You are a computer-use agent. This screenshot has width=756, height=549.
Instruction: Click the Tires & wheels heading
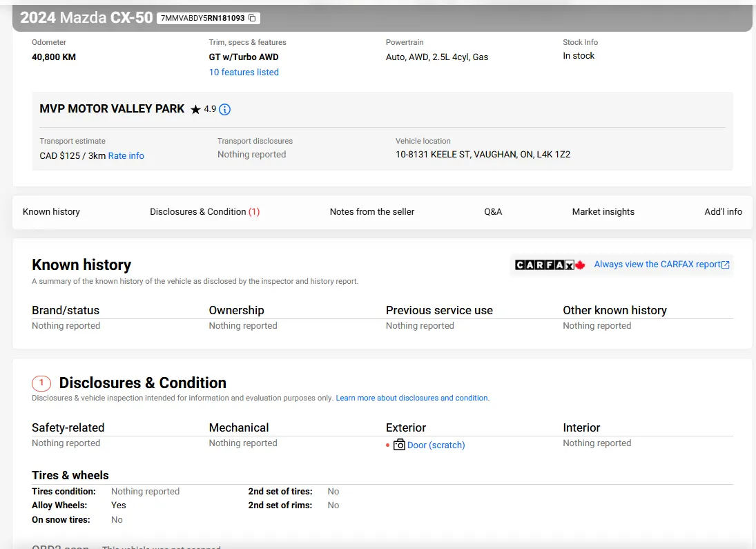pos(70,475)
